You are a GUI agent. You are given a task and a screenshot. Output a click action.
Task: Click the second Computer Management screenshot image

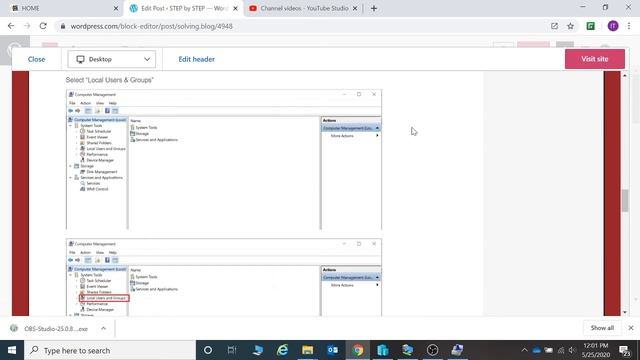224,277
